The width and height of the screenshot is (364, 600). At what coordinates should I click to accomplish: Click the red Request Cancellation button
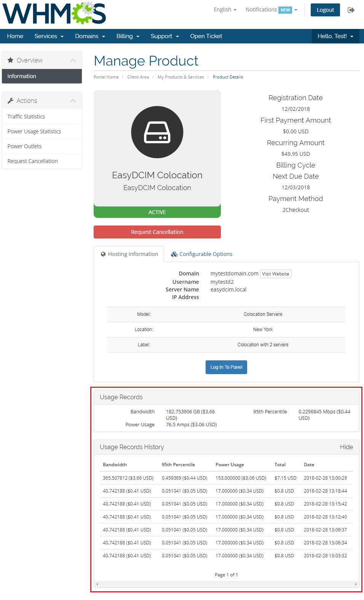(x=157, y=232)
